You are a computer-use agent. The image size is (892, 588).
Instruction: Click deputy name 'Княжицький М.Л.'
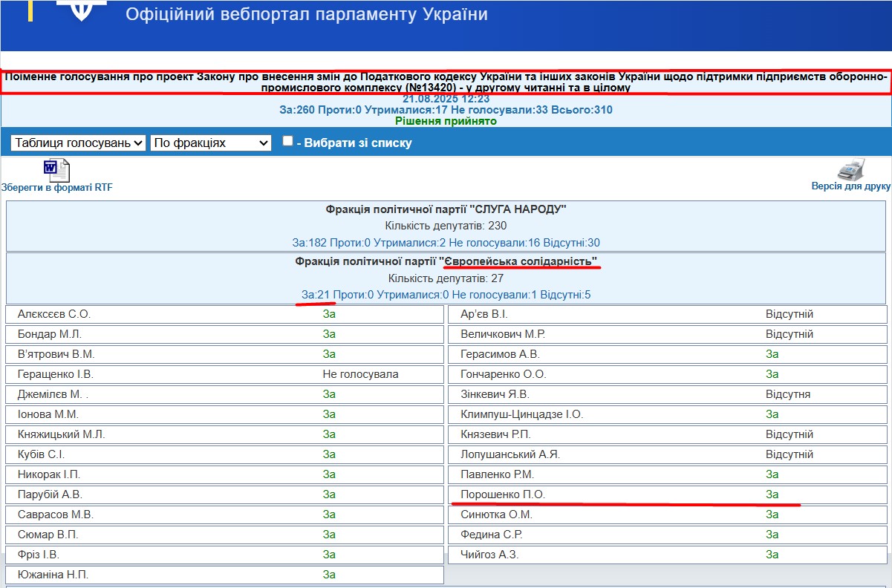[61, 434]
